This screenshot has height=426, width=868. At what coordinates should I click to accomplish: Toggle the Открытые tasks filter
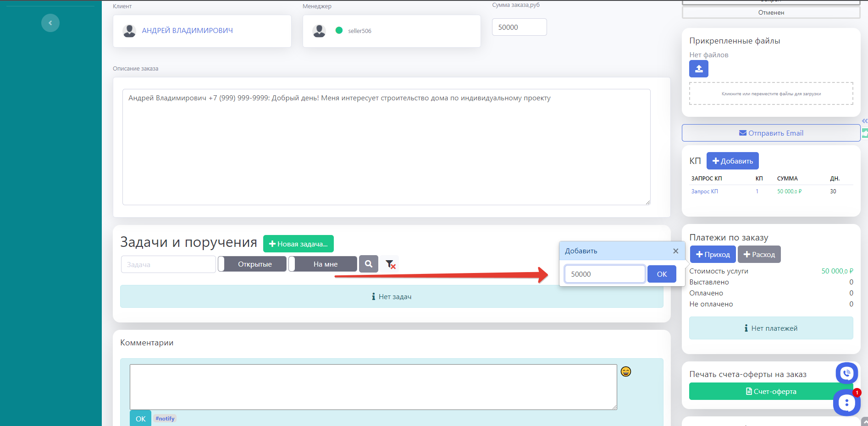pos(252,264)
